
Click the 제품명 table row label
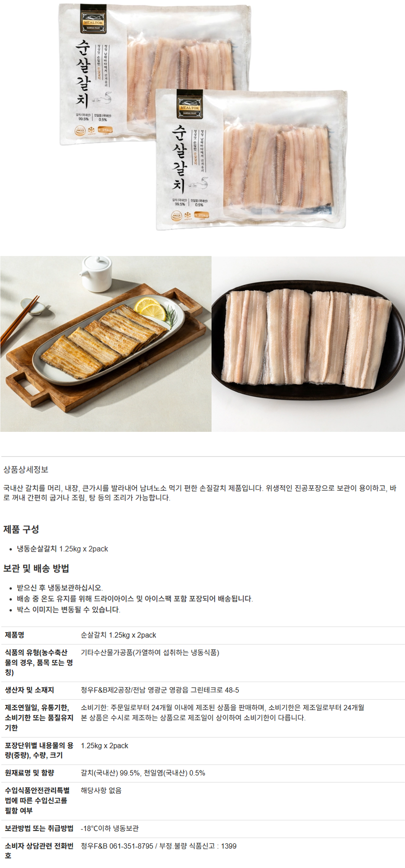click(x=14, y=635)
